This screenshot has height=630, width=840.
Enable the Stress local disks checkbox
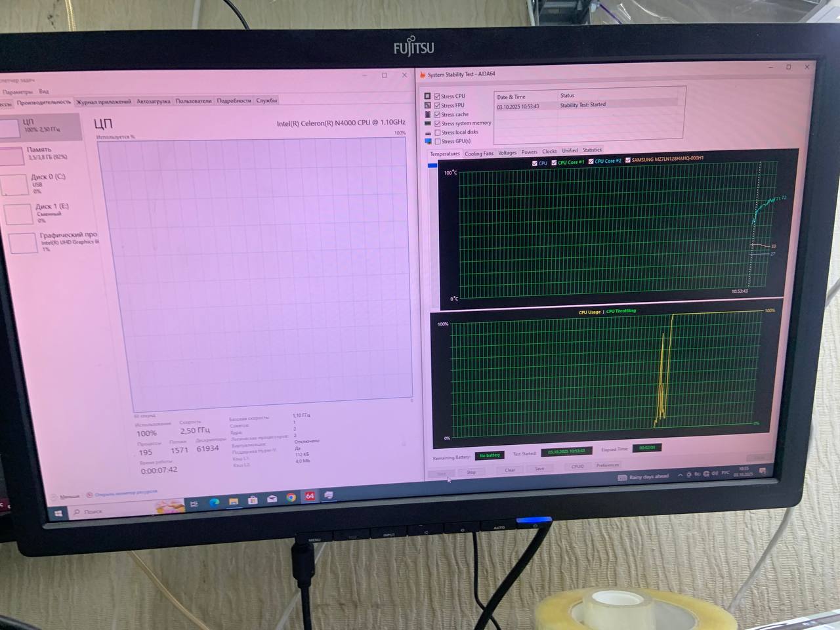438,133
